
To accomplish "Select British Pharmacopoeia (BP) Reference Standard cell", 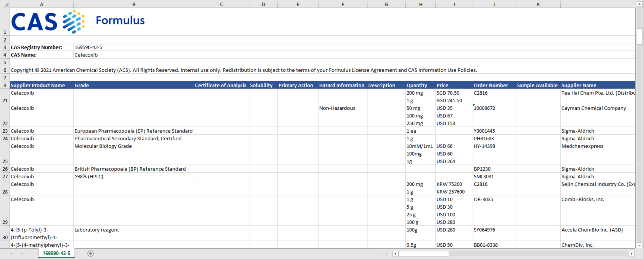I will click(x=134, y=169).
